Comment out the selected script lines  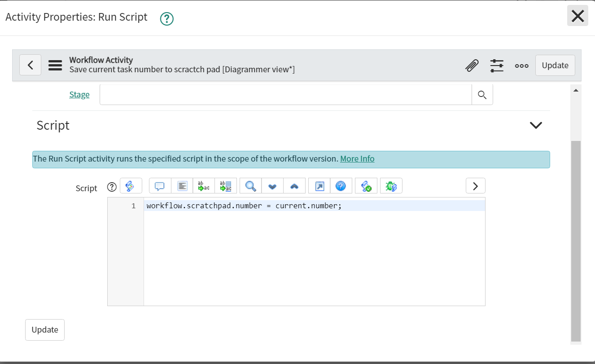(x=160, y=185)
